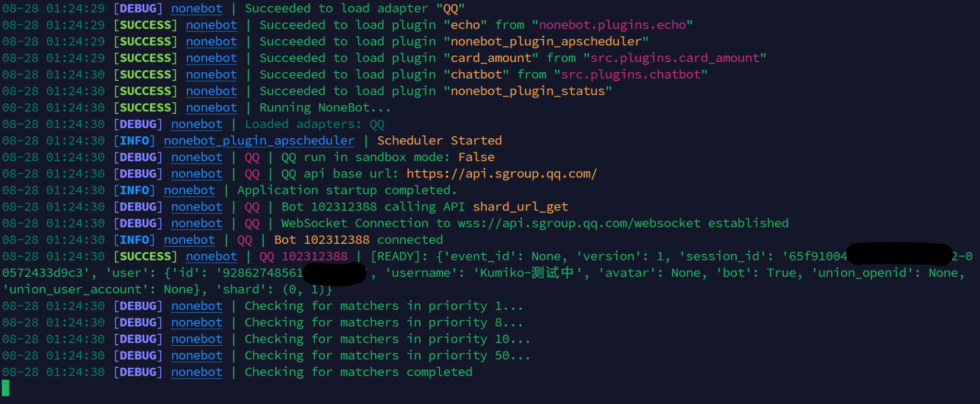Click nonebot link on "nonebot_plugin_status" line
The width and height of the screenshot is (980, 404).
coord(211,91)
